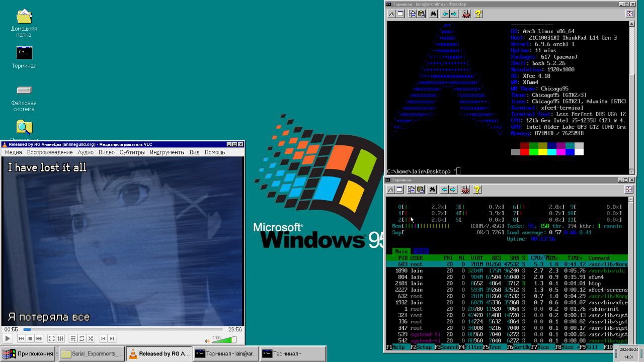The width and height of the screenshot is (644, 362).
Task: Click right arrow in htop terminal toolbar
Action: coord(452,190)
